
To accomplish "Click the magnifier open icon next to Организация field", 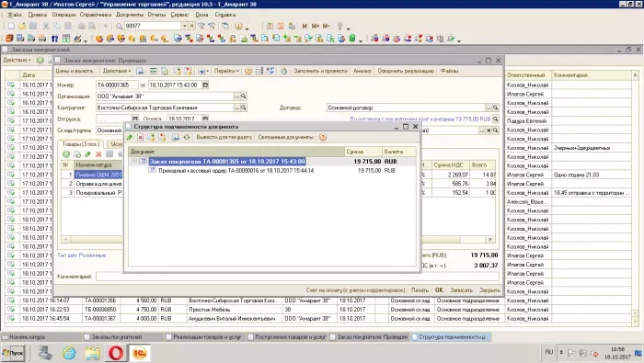I will click(244, 96).
